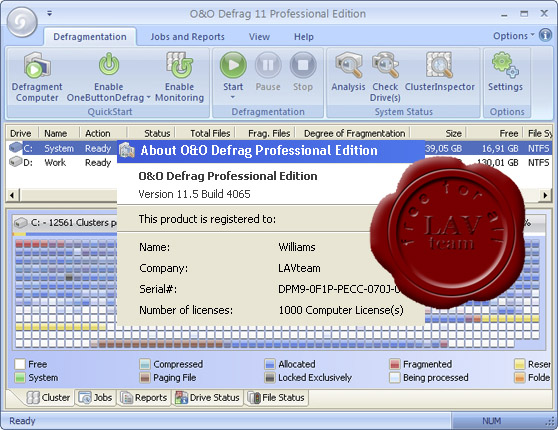
Task: Click the company value LAVteam
Action: pyautogui.click(x=299, y=268)
